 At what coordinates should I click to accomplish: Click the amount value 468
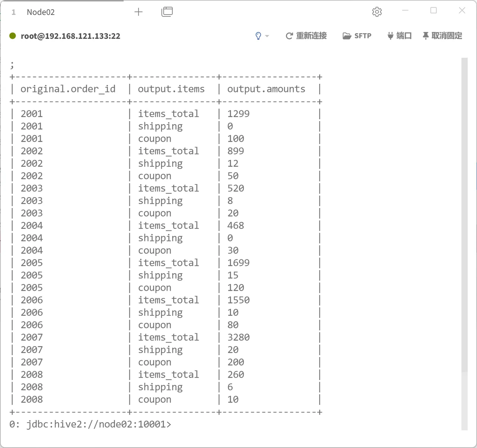pyautogui.click(x=236, y=225)
